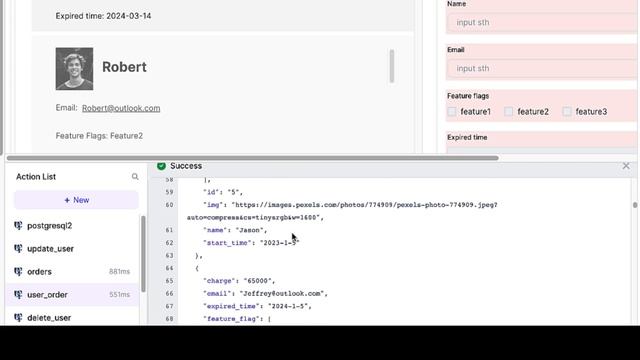Close the result panel with the X
Image resolution: width=640 pixels, height=360 pixels.
[626, 166]
